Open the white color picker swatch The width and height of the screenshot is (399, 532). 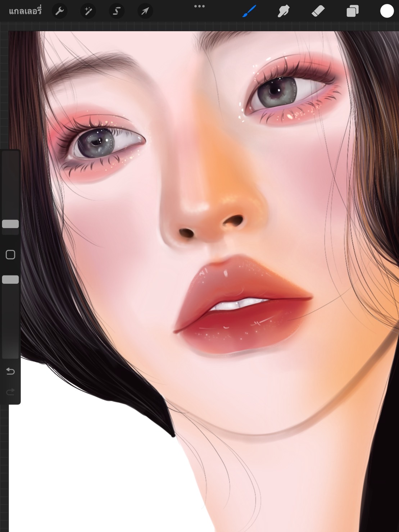[x=387, y=11]
